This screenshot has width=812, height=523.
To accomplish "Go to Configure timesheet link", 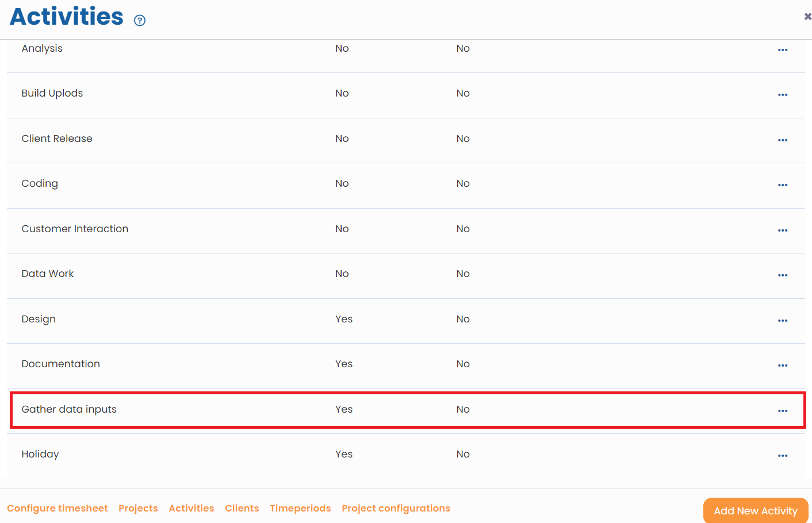I will (x=58, y=508).
